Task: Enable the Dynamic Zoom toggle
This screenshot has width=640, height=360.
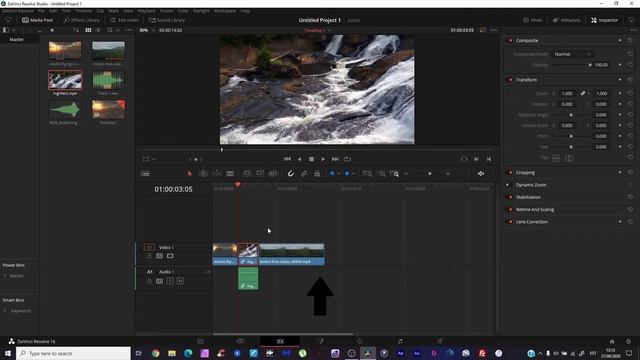Action: pos(508,185)
